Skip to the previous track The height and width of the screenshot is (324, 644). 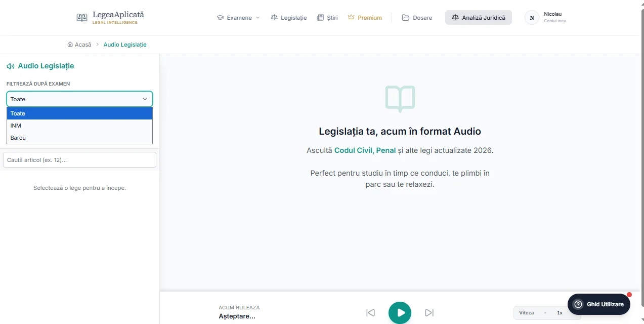(x=370, y=313)
